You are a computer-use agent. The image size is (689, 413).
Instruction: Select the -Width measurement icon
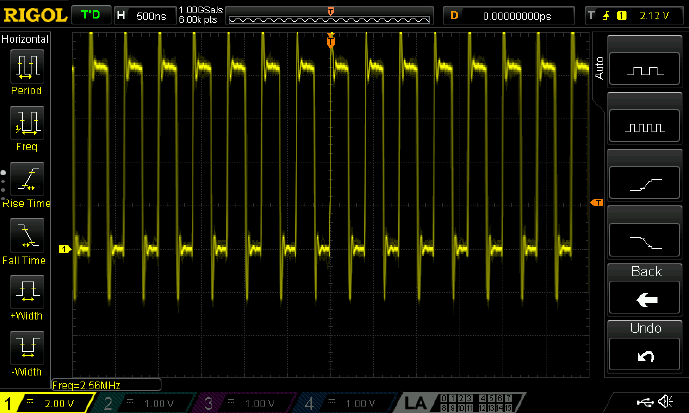[27, 348]
